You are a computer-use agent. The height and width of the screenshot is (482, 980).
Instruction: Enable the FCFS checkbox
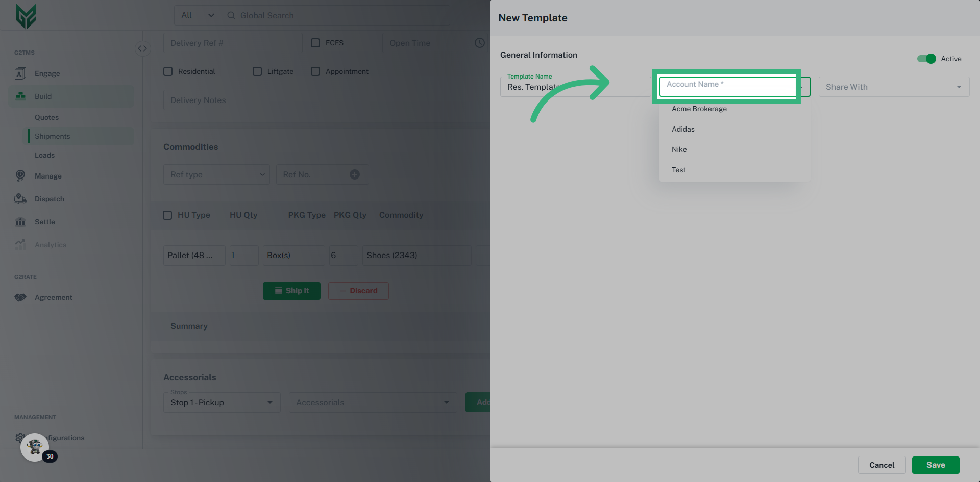(x=315, y=43)
